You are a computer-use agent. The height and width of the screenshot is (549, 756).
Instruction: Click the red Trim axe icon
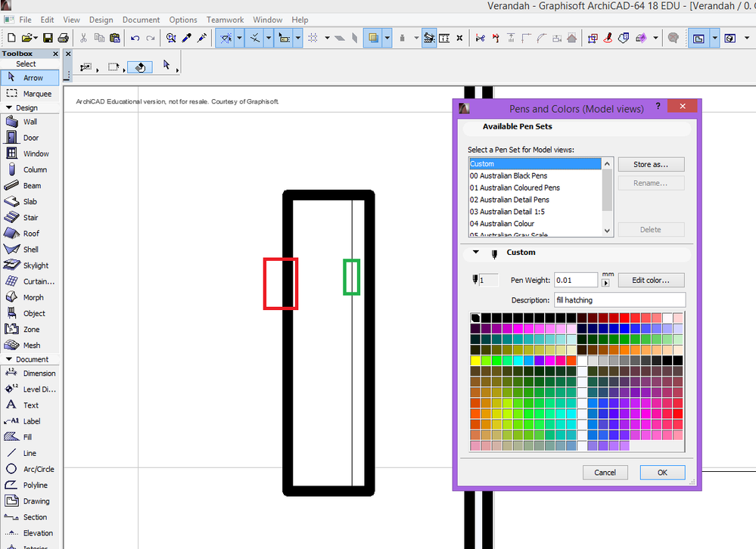496,38
